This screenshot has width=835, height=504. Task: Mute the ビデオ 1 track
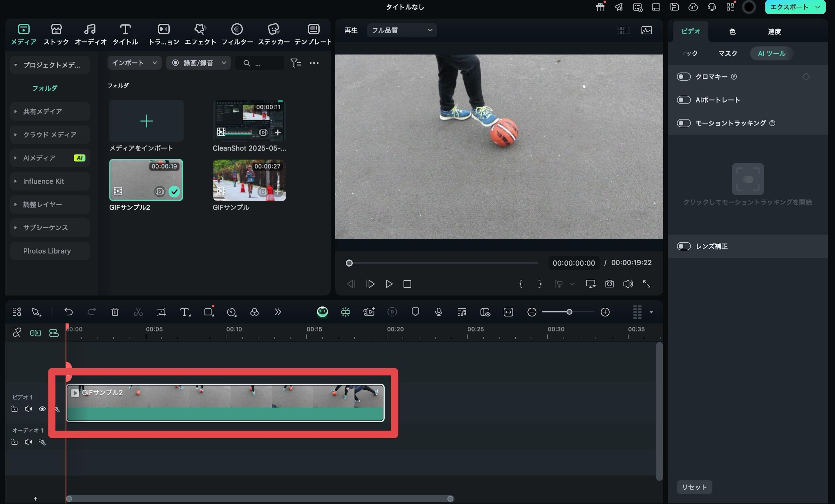tap(28, 409)
